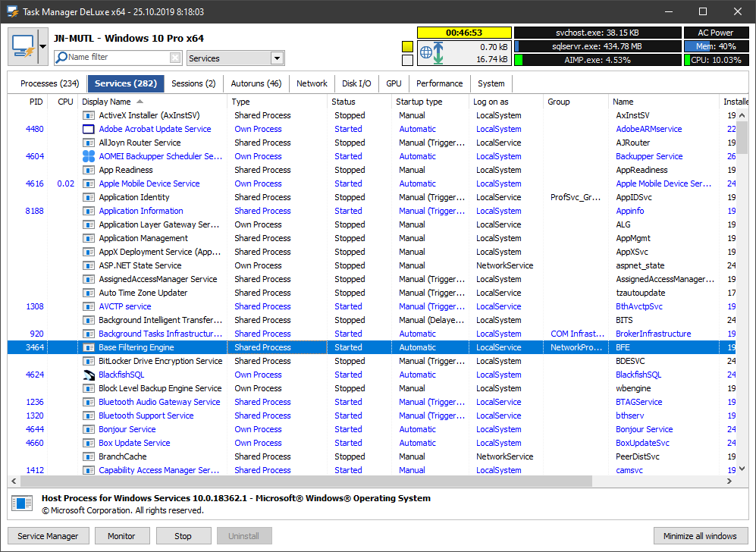Screen dimensions: 756x552
Task: Click the ASP.NET State Service icon
Action: (88, 265)
